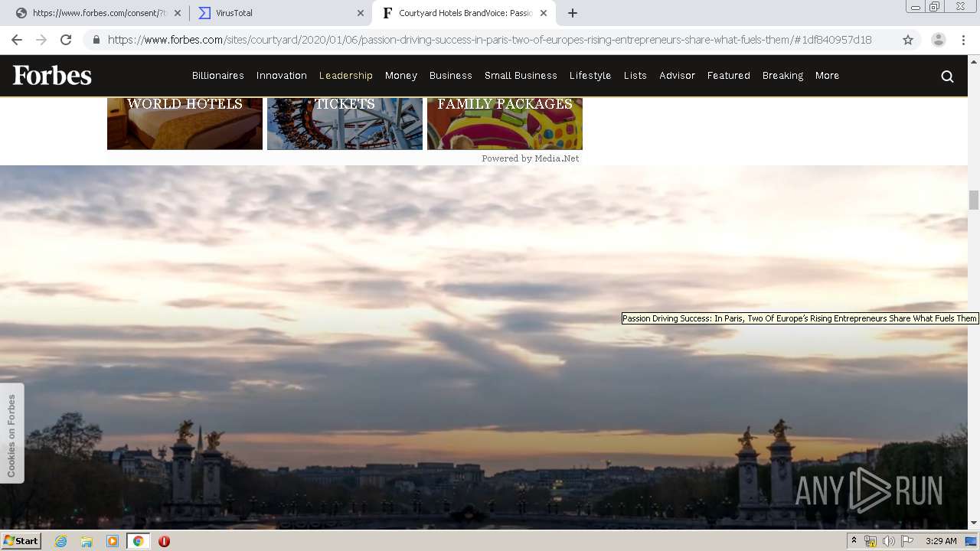
Task: Open the Chrome profile avatar icon
Action: coord(938,40)
